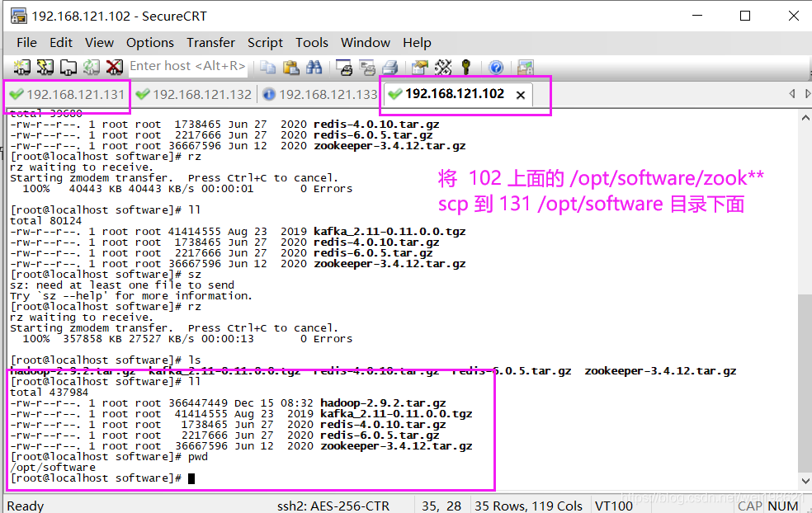The image size is (812, 513).
Task: Click the '/opt/software' pwd output line
Action: coord(53,468)
